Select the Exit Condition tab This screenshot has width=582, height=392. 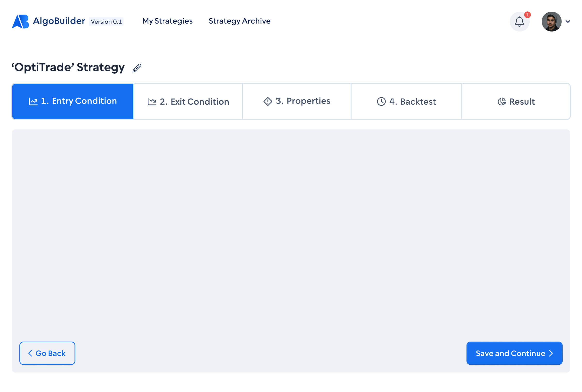click(x=188, y=102)
